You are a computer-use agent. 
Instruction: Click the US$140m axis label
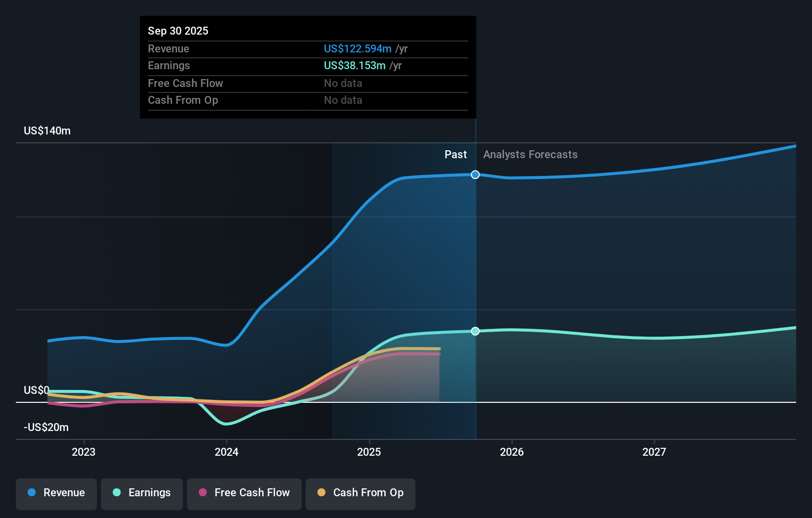coord(46,130)
